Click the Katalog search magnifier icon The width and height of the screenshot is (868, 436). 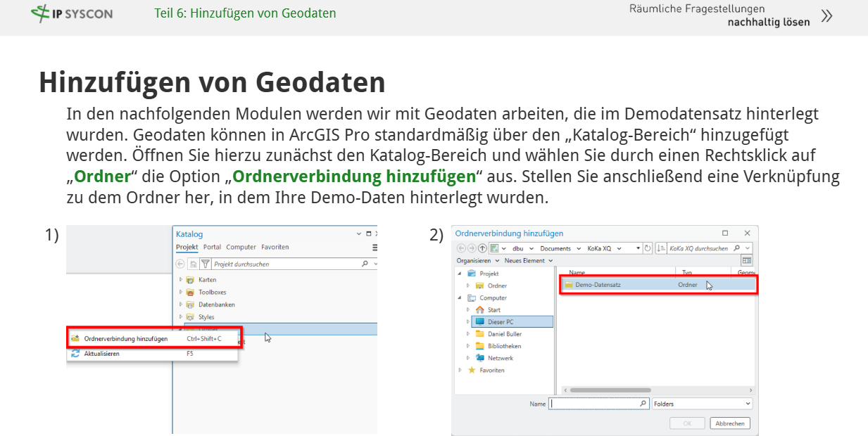[x=365, y=264]
